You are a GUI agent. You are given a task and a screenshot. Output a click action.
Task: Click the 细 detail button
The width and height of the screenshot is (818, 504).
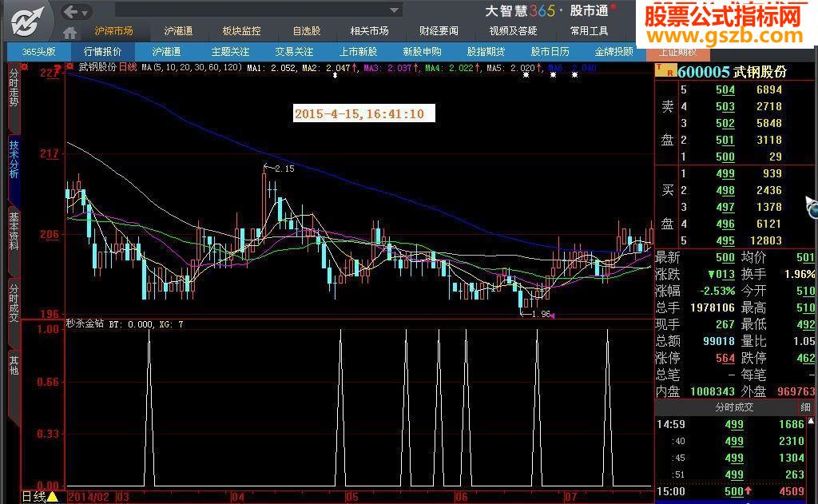click(x=805, y=407)
